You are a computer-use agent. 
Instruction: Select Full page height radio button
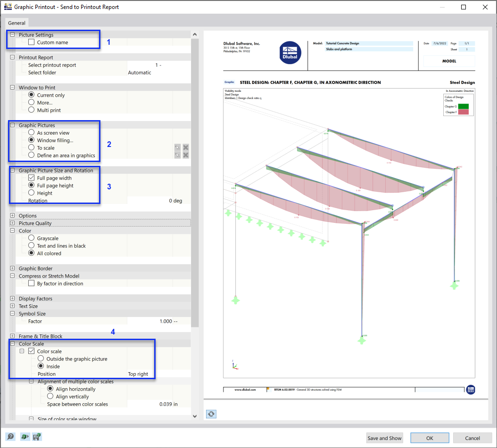coord(32,185)
